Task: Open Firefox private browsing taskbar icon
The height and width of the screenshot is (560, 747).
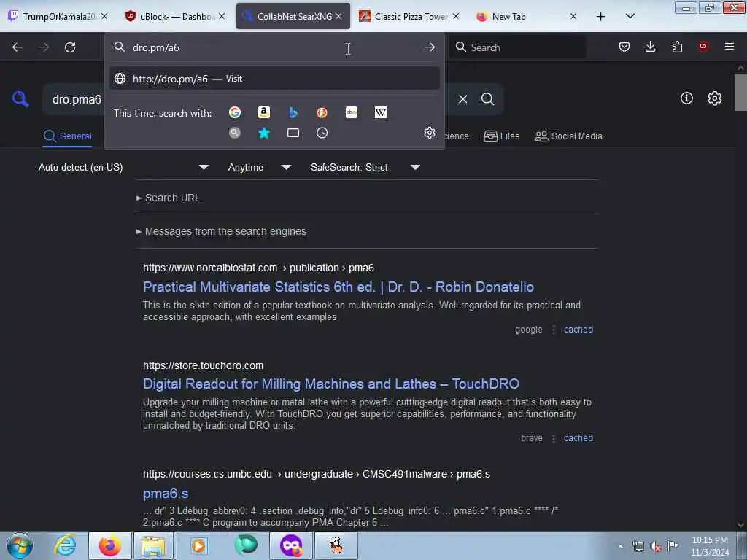Action: (x=290, y=545)
